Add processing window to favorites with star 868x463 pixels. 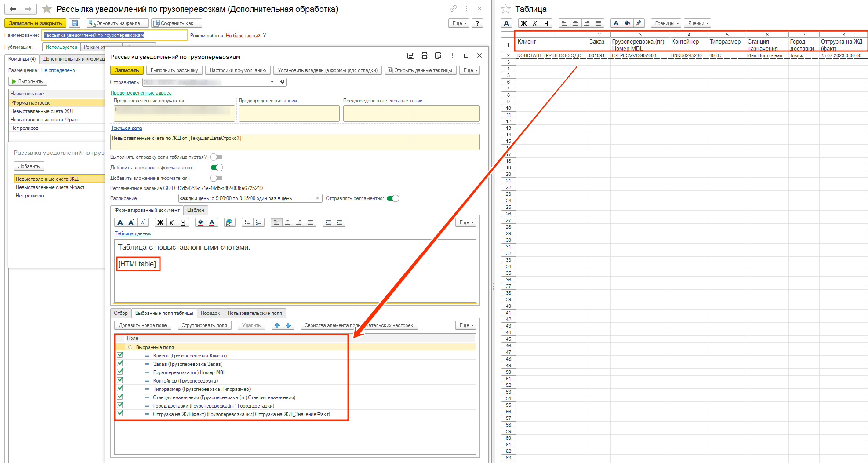(x=47, y=9)
